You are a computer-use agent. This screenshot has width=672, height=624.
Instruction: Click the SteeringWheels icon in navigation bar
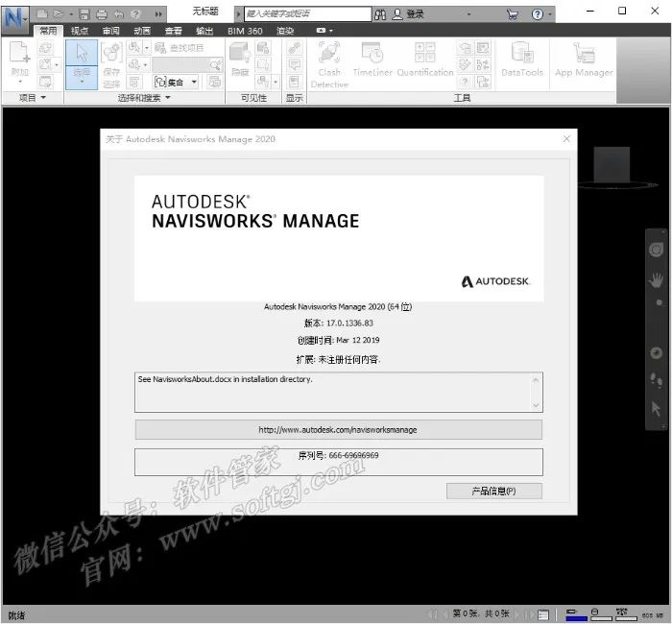[x=657, y=250]
